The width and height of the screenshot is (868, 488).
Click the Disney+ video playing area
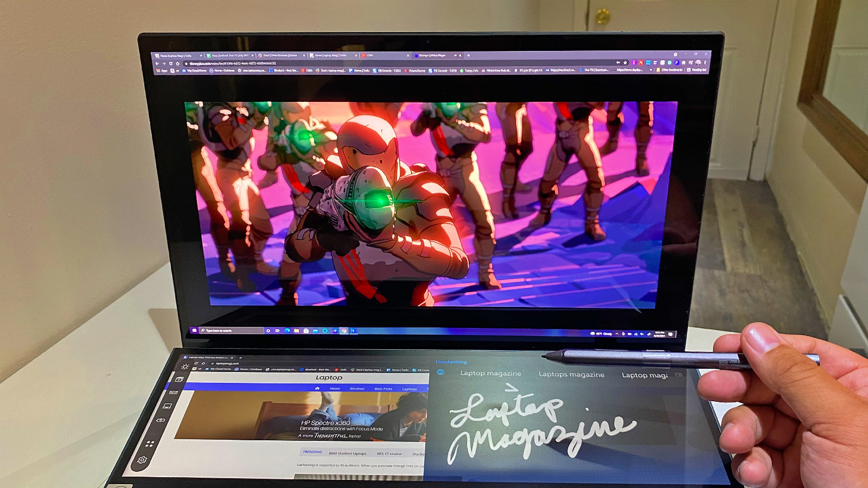(431, 203)
